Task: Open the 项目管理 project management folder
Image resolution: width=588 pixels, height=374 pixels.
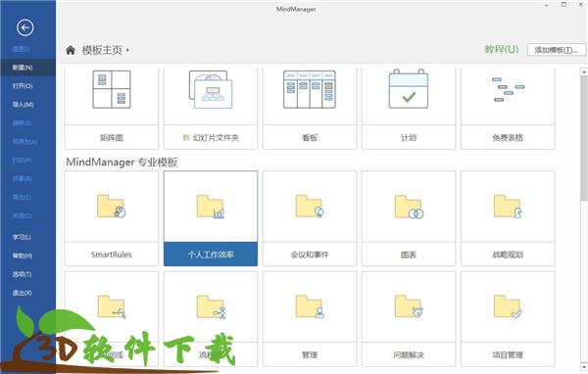Action: (508, 319)
